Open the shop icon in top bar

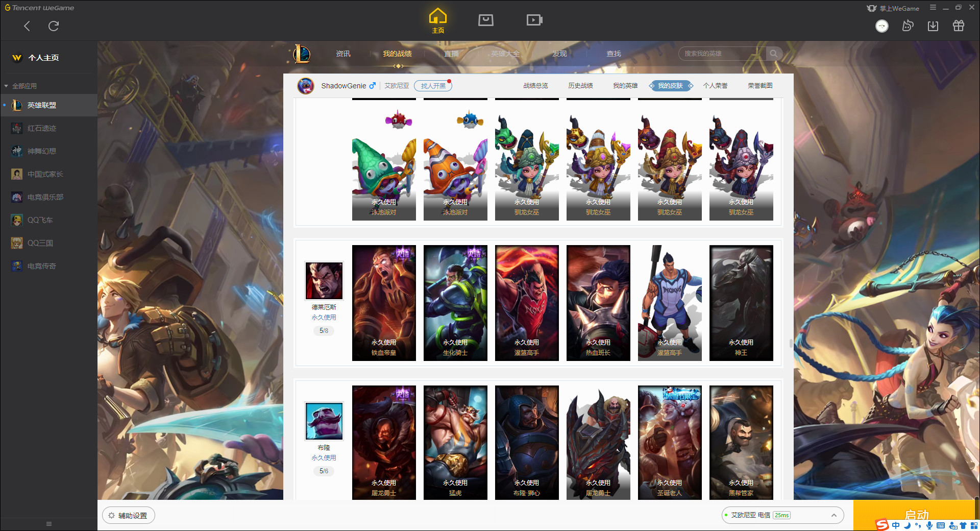pyautogui.click(x=486, y=20)
